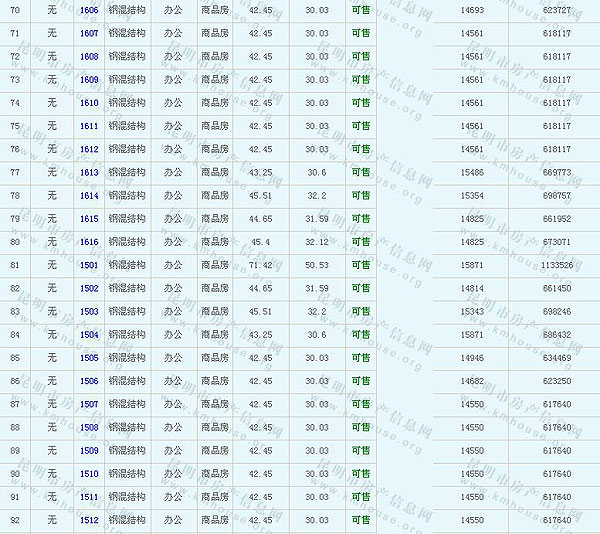
Task: Click the unit price 14693 cell
Action: [x=472, y=10]
